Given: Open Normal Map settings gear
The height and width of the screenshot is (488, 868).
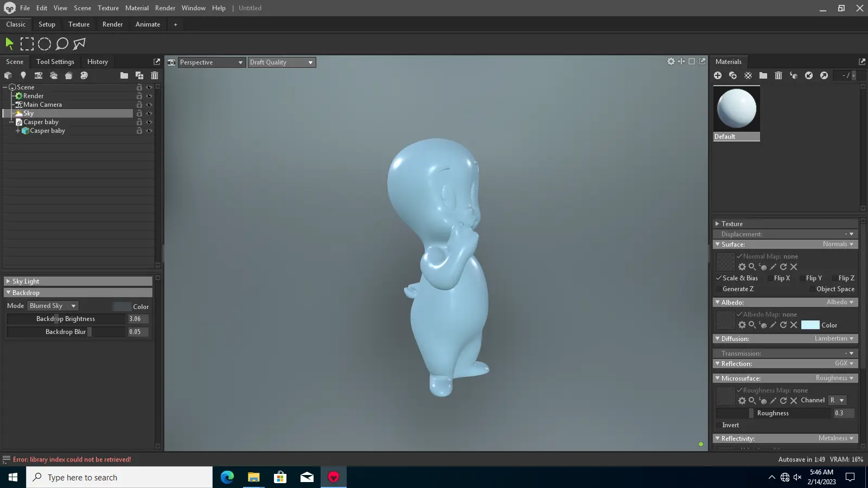Looking at the screenshot, I should [742, 267].
